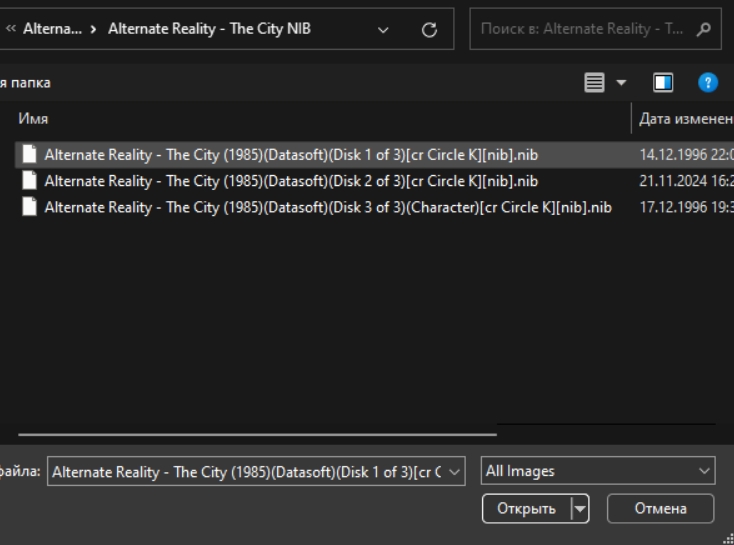Click the file icon of Disk 1 of 3
The height and width of the screenshot is (545, 734).
[x=29, y=154]
